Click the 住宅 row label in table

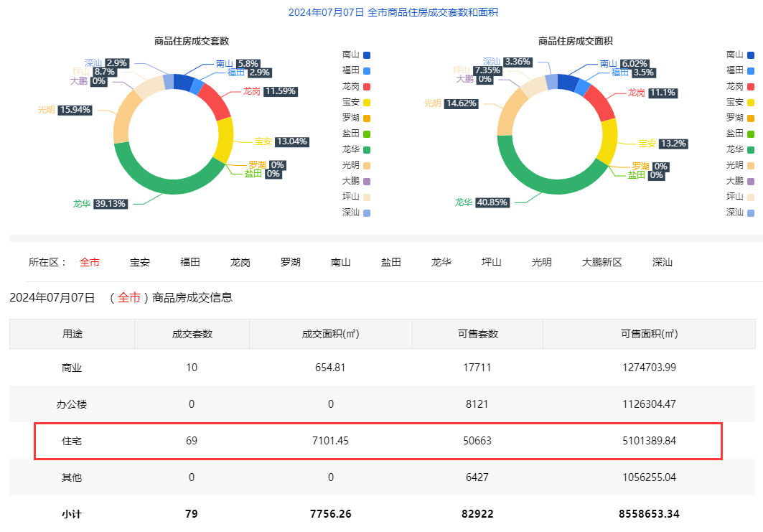72,441
